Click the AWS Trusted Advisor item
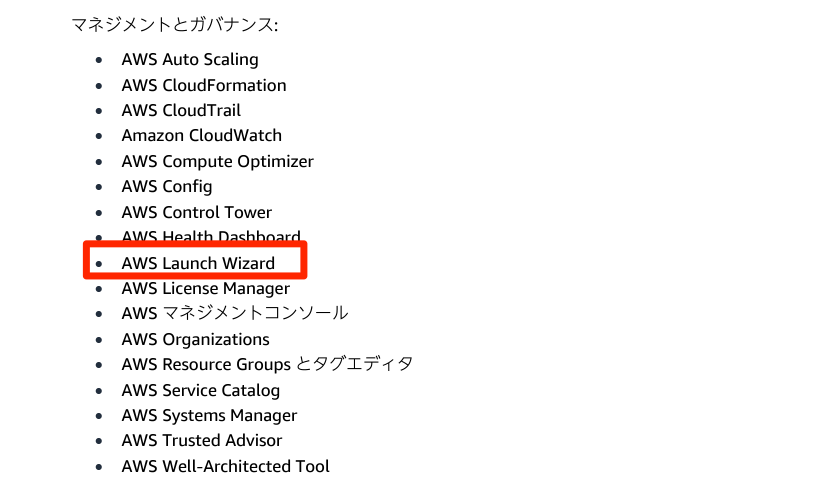This screenshot has width=831, height=486. [x=202, y=441]
